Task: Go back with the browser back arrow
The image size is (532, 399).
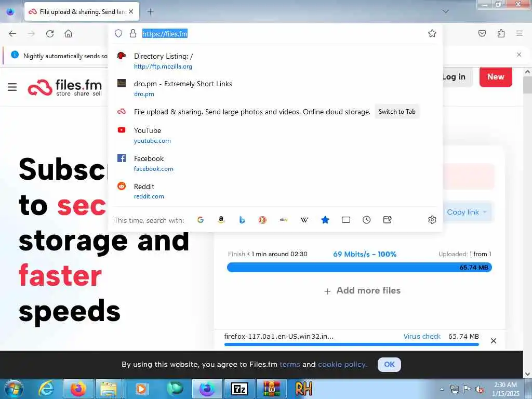Action: click(x=12, y=34)
